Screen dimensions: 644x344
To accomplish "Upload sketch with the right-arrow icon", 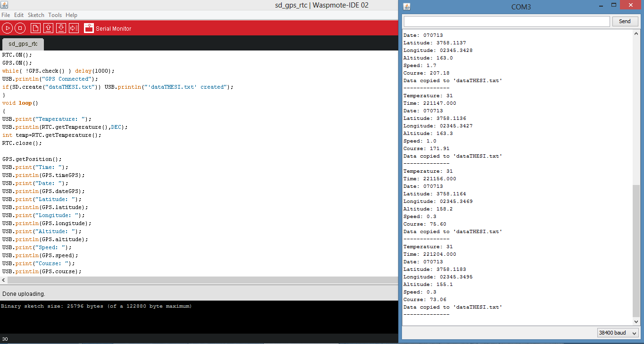I will [x=74, y=28].
